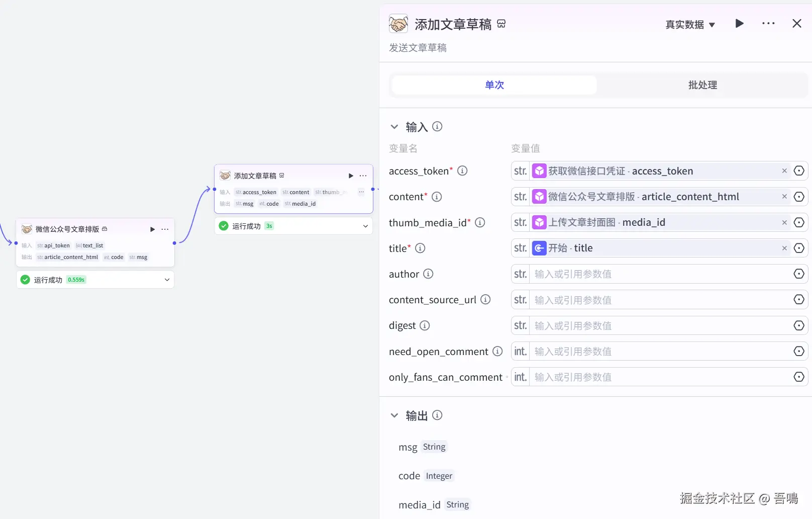Click the 3s run time badge
Viewport: 812px width, 519px height.
(269, 226)
